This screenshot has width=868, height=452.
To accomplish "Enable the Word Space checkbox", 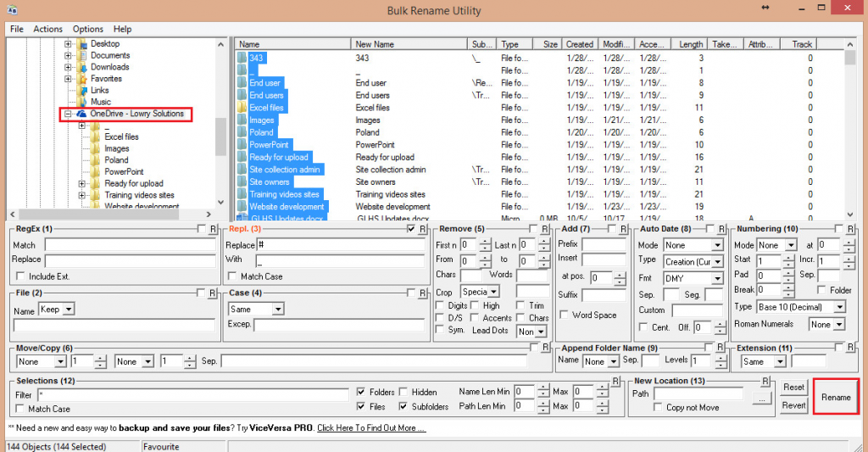I will [564, 315].
